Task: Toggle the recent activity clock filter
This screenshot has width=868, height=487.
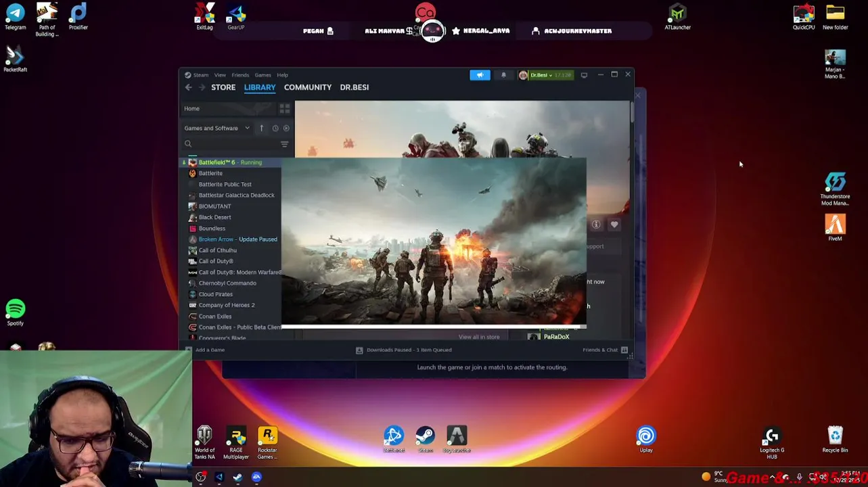Action: coord(275,128)
